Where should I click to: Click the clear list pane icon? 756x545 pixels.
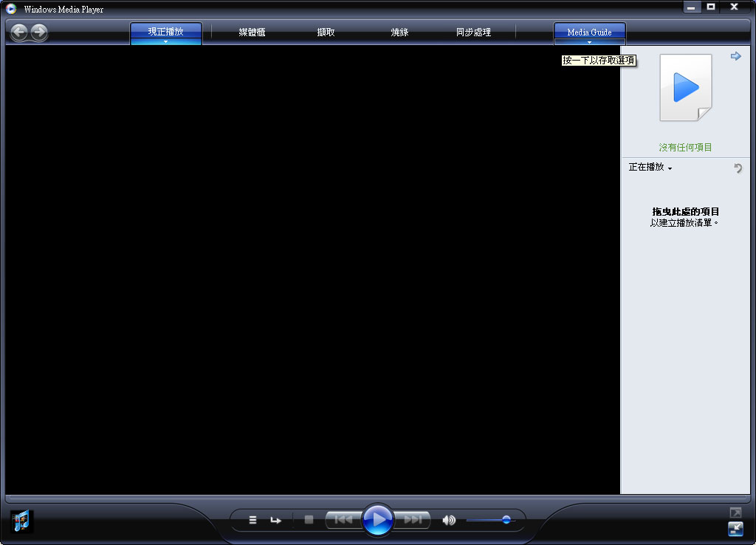(738, 168)
